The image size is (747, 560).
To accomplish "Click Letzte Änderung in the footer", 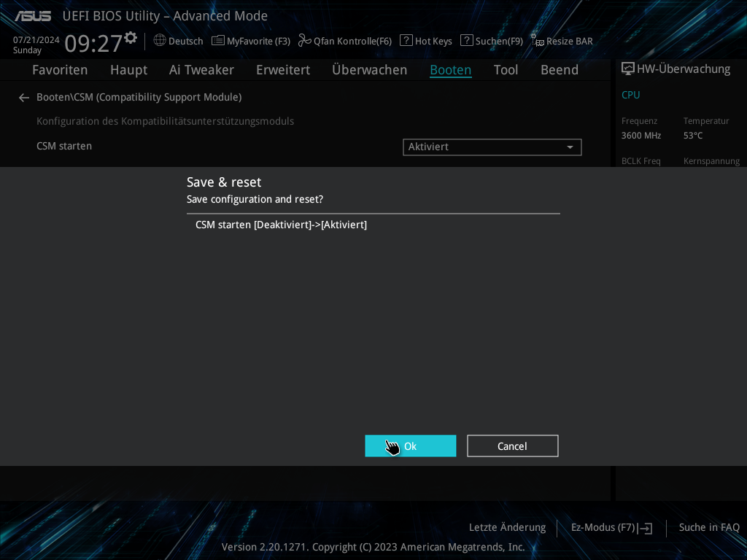I will point(508,527).
